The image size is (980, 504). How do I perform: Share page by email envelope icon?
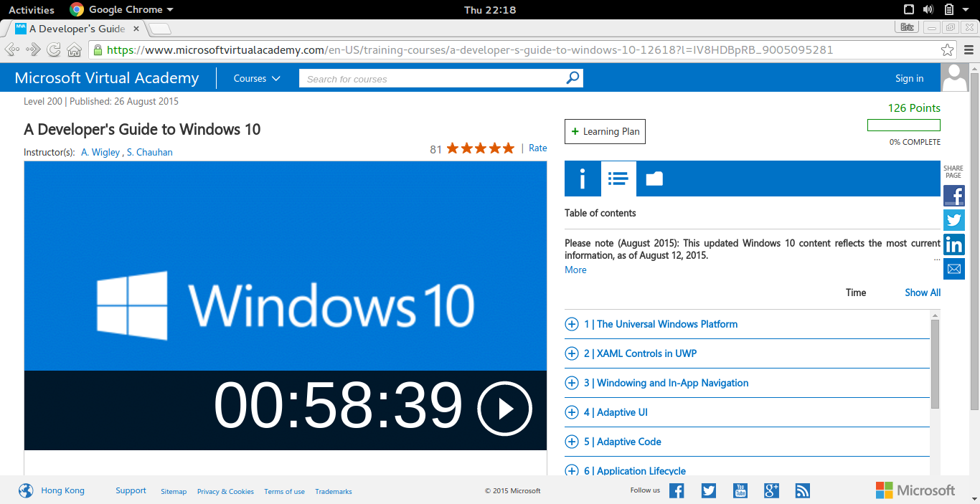953,269
